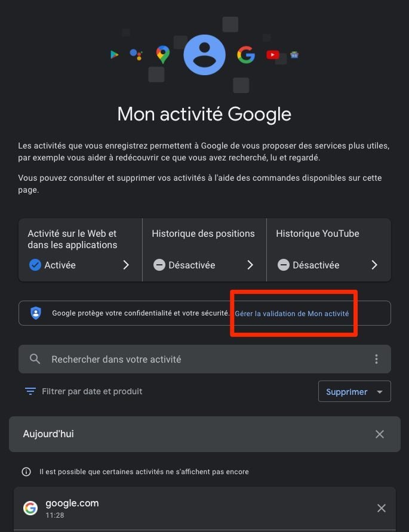Open Gérer la validation de Mon activité

click(292, 314)
